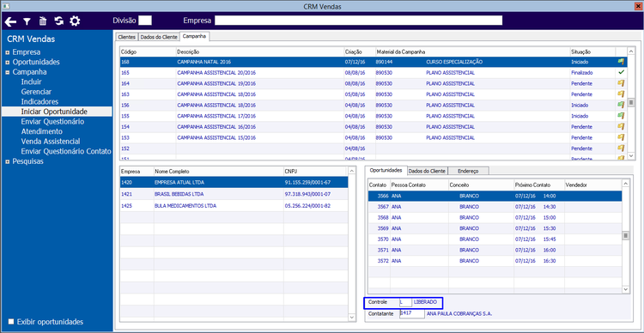Click the flag icon for campaign 154

(621, 126)
